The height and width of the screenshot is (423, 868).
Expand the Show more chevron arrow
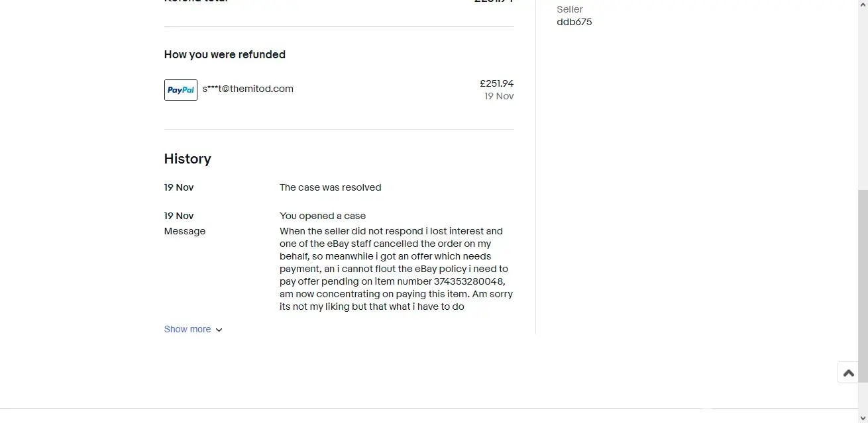pyautogui.click(x=219, y=330)
